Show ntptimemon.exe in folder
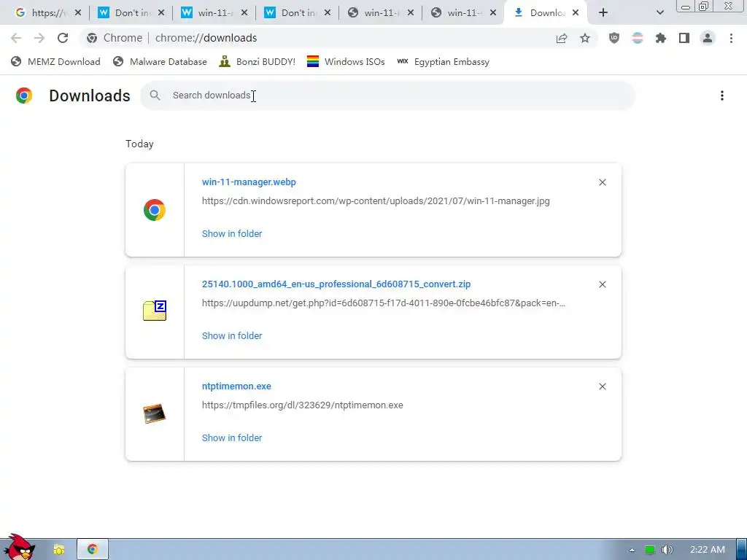Image resolution: width=747 pixels, height=560 pixels. (x=232, y=438)
